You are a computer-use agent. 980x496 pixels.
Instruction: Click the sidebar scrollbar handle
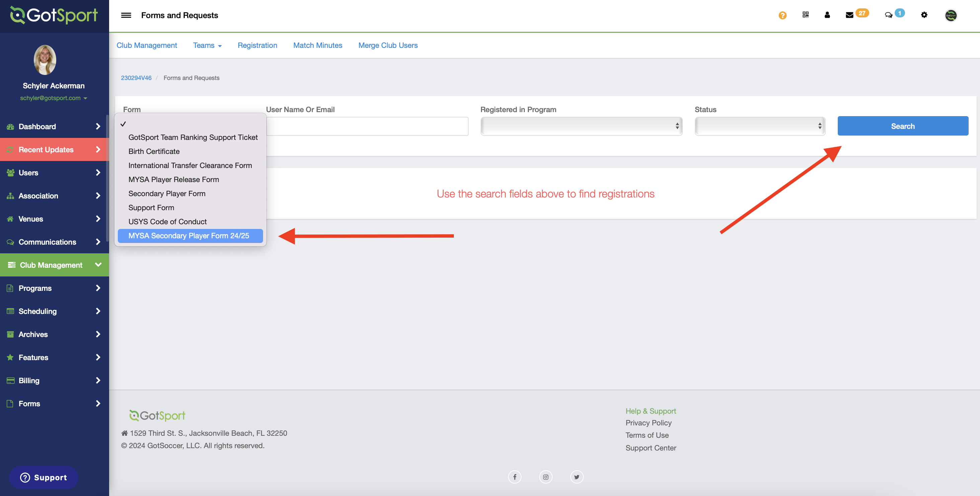107,177
